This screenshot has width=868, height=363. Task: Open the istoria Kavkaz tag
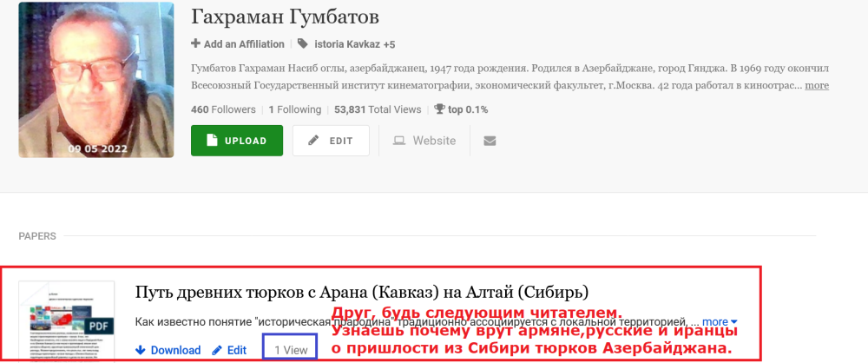[347, 44]
